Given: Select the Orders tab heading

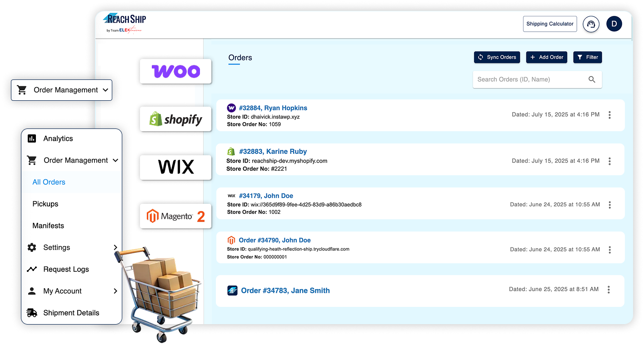Looking at the screenshot, I should coord(240,58).
